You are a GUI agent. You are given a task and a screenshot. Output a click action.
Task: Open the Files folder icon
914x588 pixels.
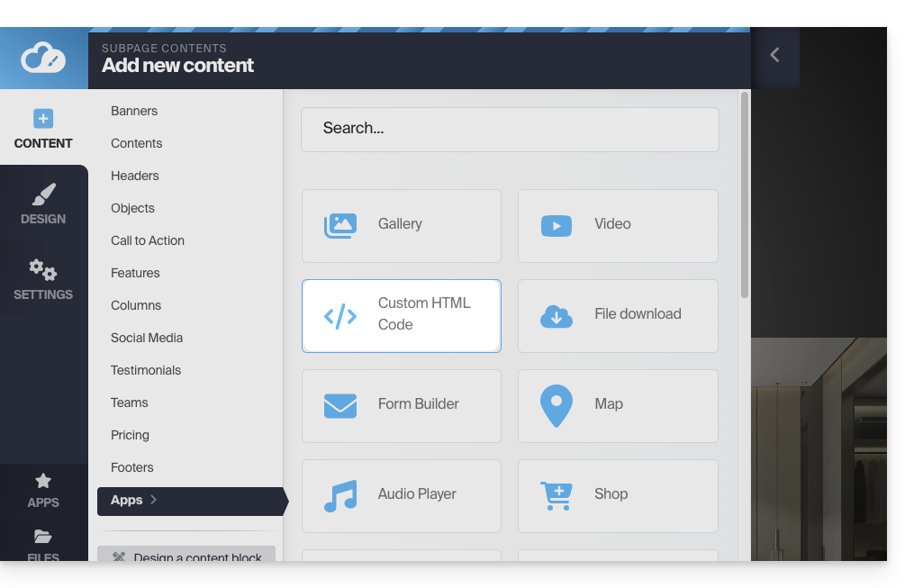pos(43,538)
